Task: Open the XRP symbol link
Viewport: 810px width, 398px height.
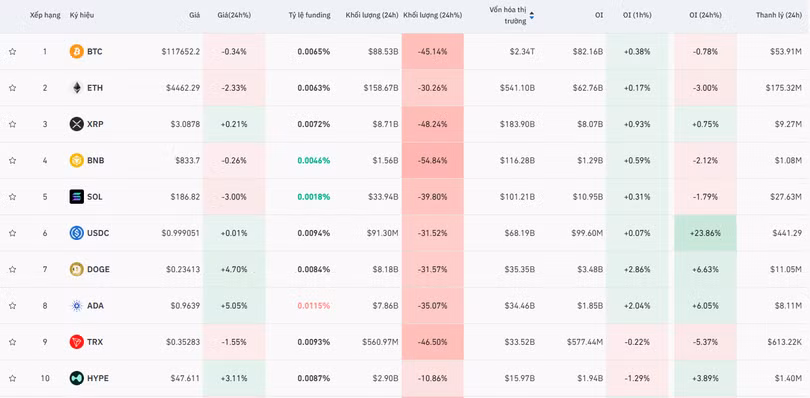Action: (x=95, y=124)
